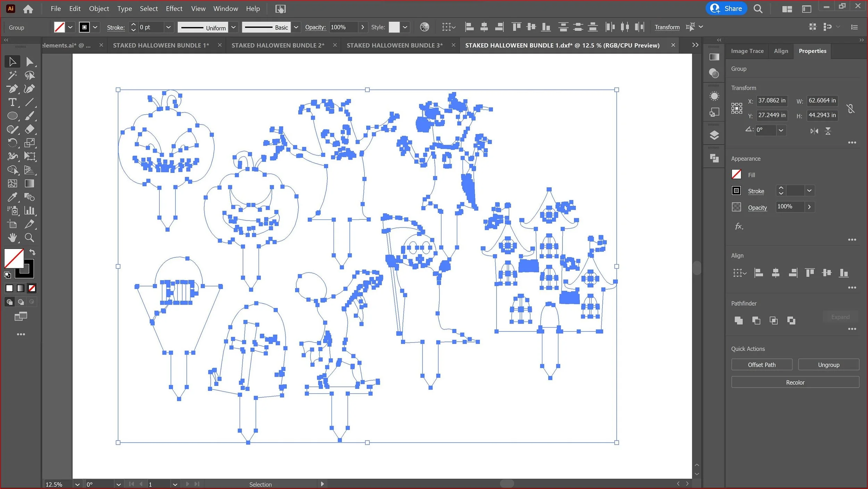The width and height of the screenshot is (868, 489).
Task: Expand the Opacity options in control bar
Action: click(x=362, y=27)
